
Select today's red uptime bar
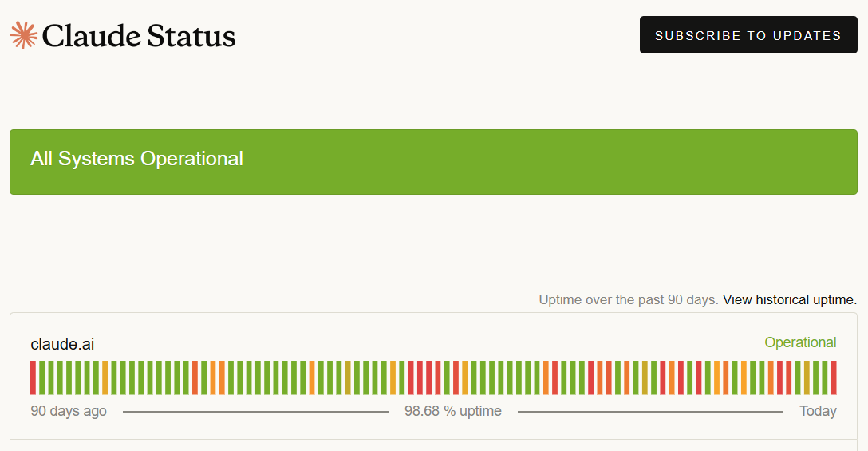tap(834, 378)
